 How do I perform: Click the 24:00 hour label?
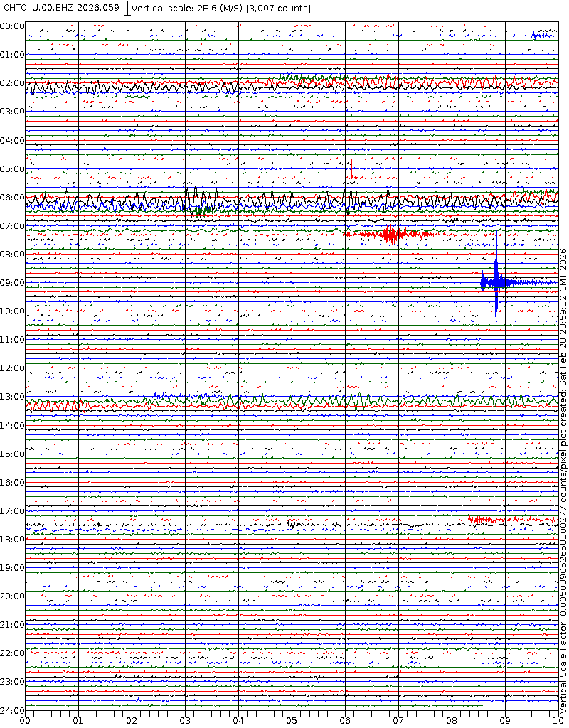12,710
